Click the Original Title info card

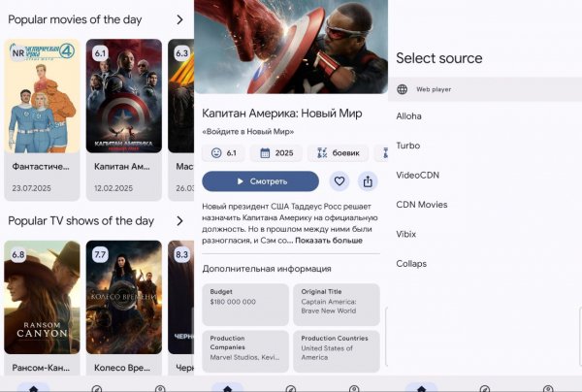[x=337, y=305]
